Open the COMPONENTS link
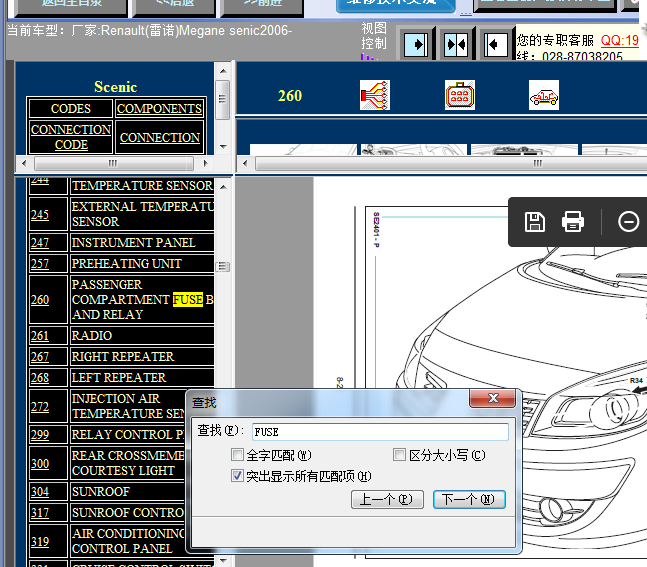 click(160, 109)
